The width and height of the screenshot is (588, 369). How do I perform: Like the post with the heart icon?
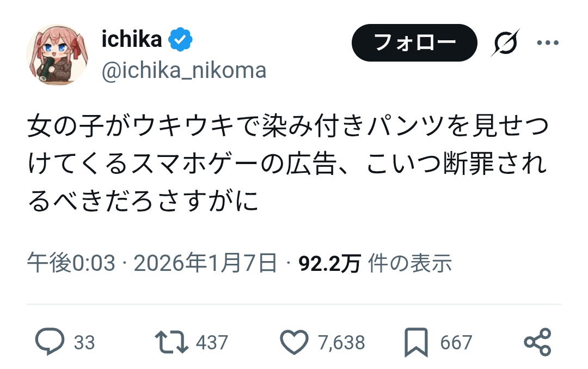pos(294,342)
